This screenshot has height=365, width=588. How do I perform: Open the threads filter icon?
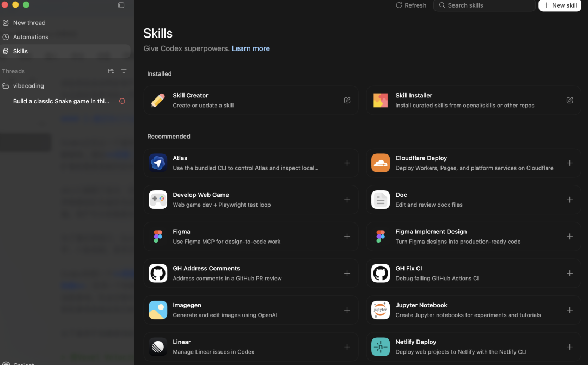(x=124, y=71)
